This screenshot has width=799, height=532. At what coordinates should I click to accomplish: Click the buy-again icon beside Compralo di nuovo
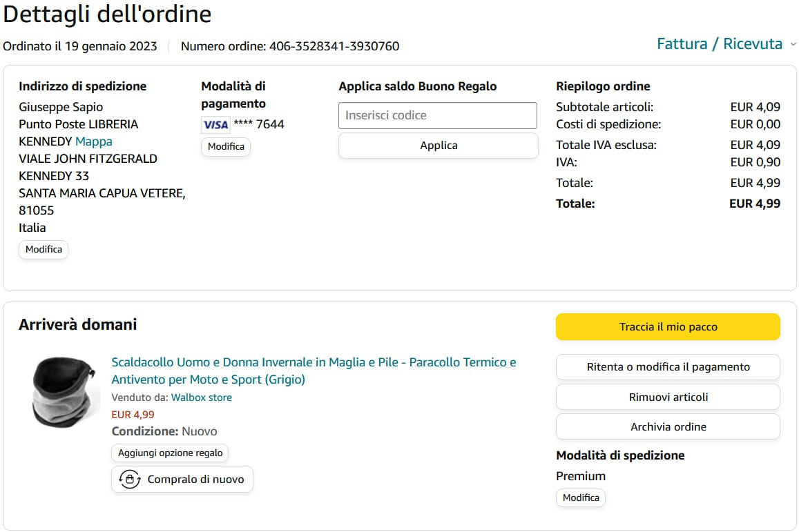(130, 479)
